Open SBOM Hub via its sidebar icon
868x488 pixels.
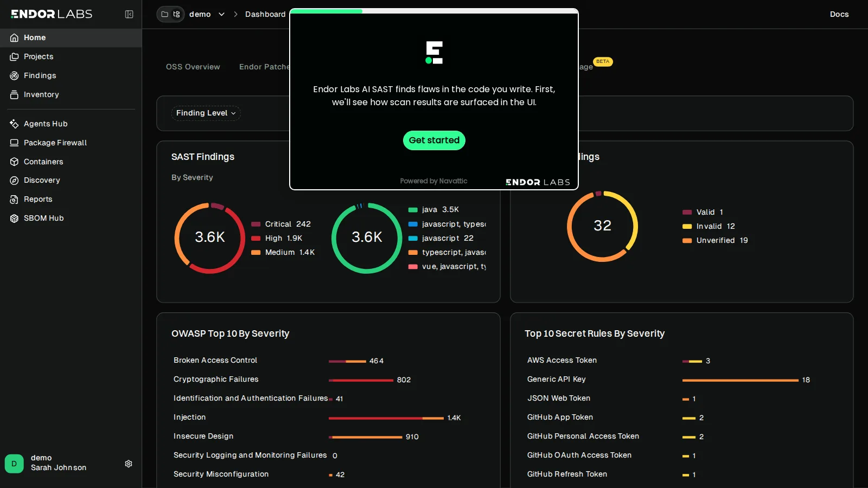click(x=14, y=219)
